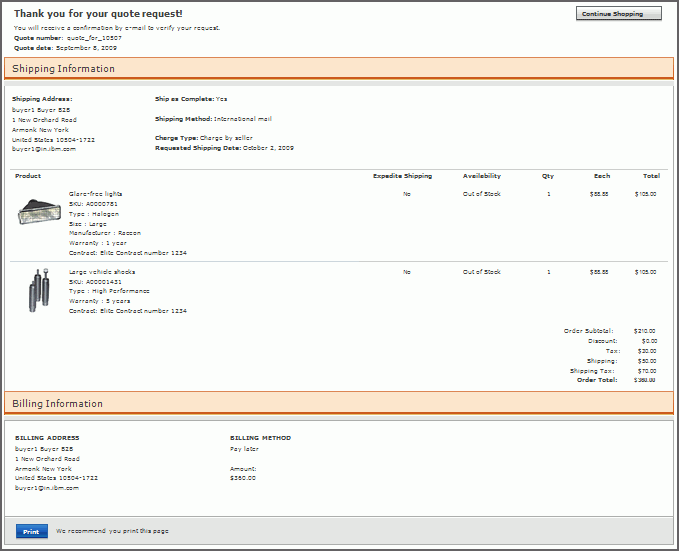The height and width of the screenshot is (551, 679).
Task: Click the 'Total' column header
Action: [651, 175]
